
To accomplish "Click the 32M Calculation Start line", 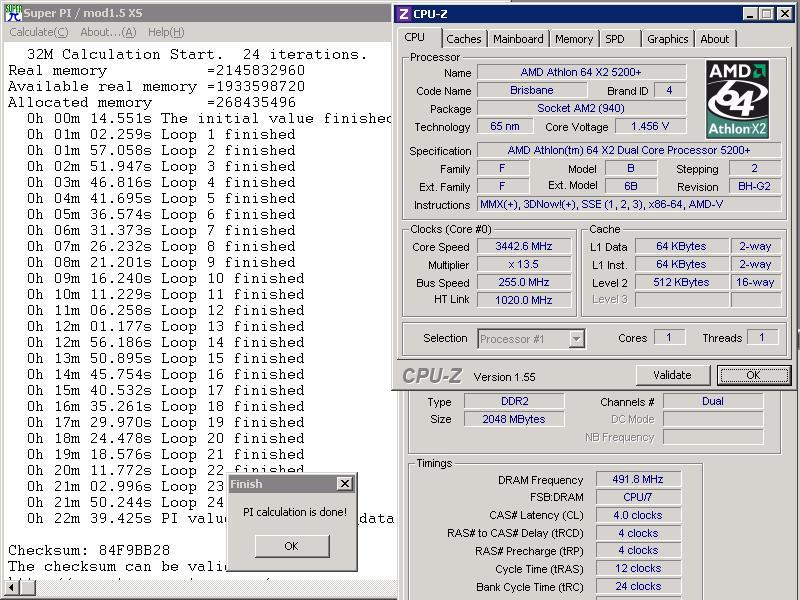I will [x=197, y=55].
